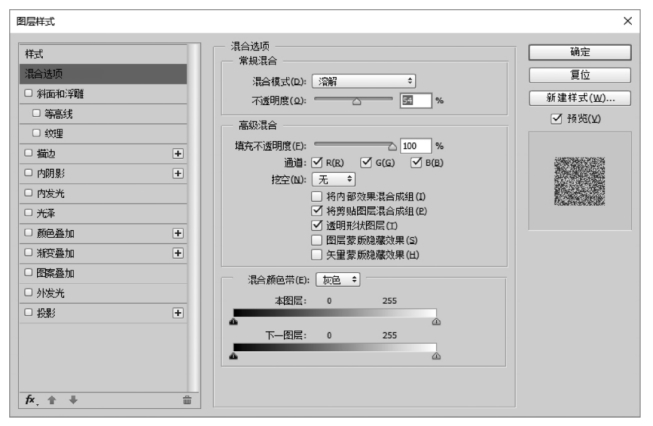Viewport: 653px width, 426px height.
Task: Uncheck the R(R) channel checkbox
Action: click(317, 162)
